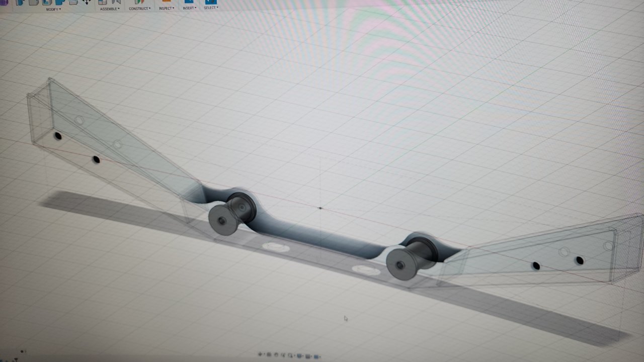Click the Look At icon in the navigation bar
644x362 pixels.
[269, 355]
